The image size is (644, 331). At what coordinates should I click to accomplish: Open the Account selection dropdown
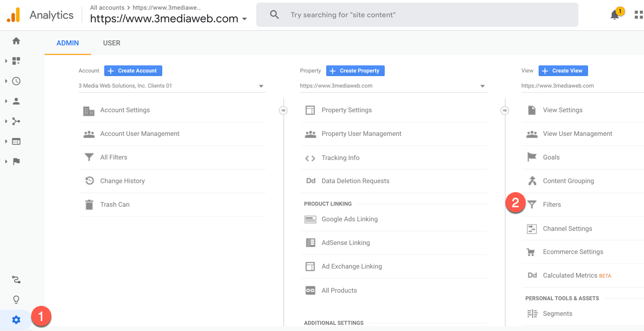172,86
